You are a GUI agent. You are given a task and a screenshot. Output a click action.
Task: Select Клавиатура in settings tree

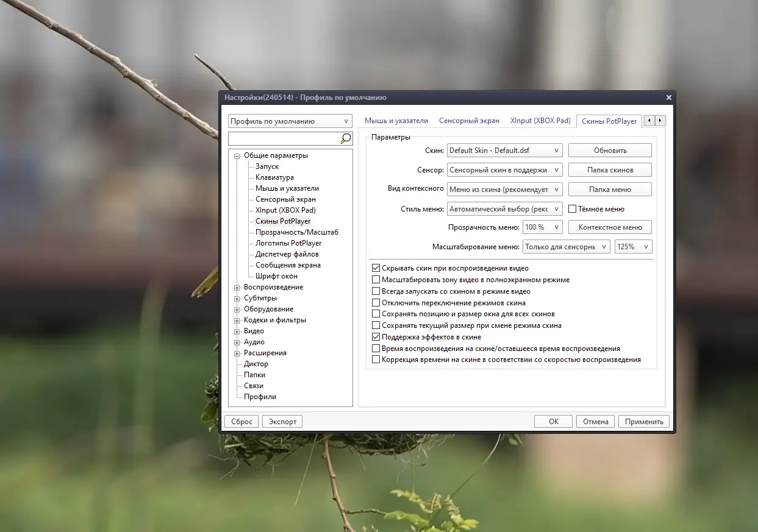click(x=274, y=177)
